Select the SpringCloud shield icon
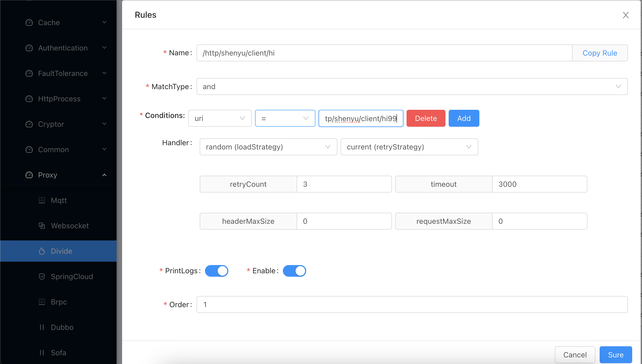This screenshot has height=364, width=642. pos(42,276)
